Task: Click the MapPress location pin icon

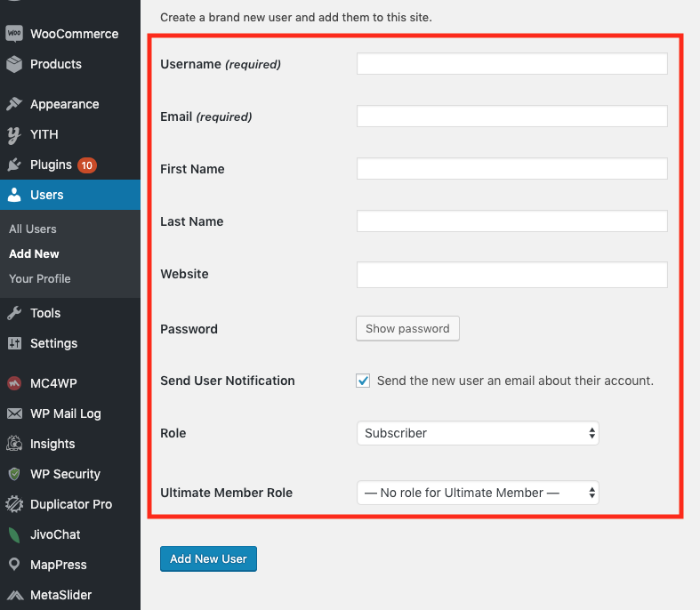Action: pyautogui.click(x=14, y=565)
